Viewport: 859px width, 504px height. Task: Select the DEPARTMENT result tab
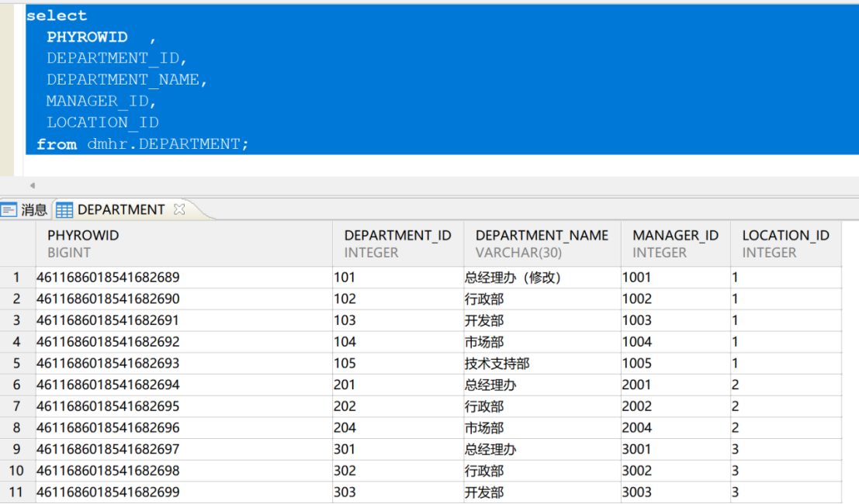point(120,209)
